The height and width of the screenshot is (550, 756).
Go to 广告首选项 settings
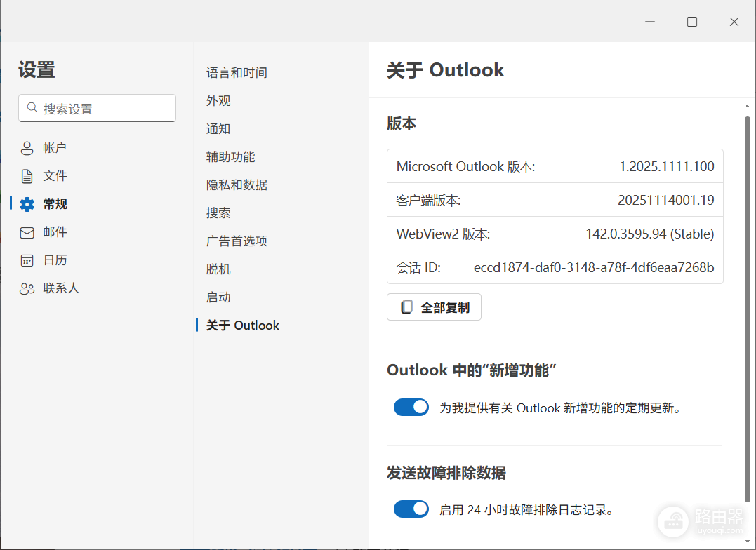(237, 241)
